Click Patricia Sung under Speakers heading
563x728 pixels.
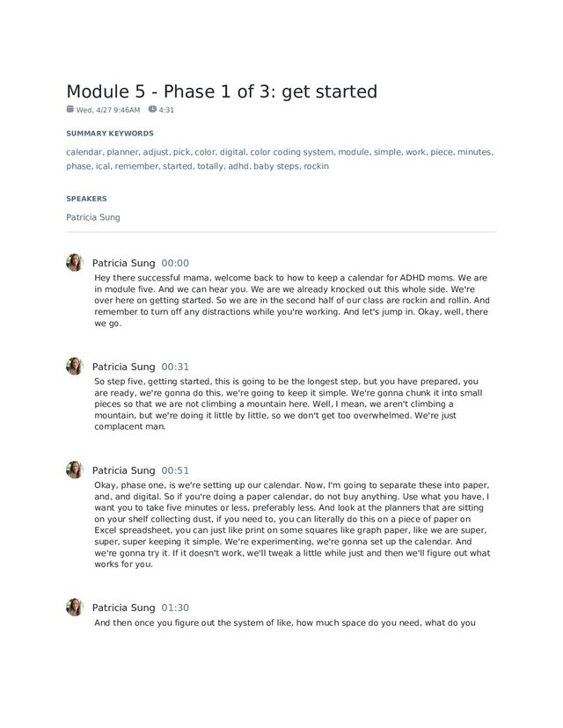point(93,217)
